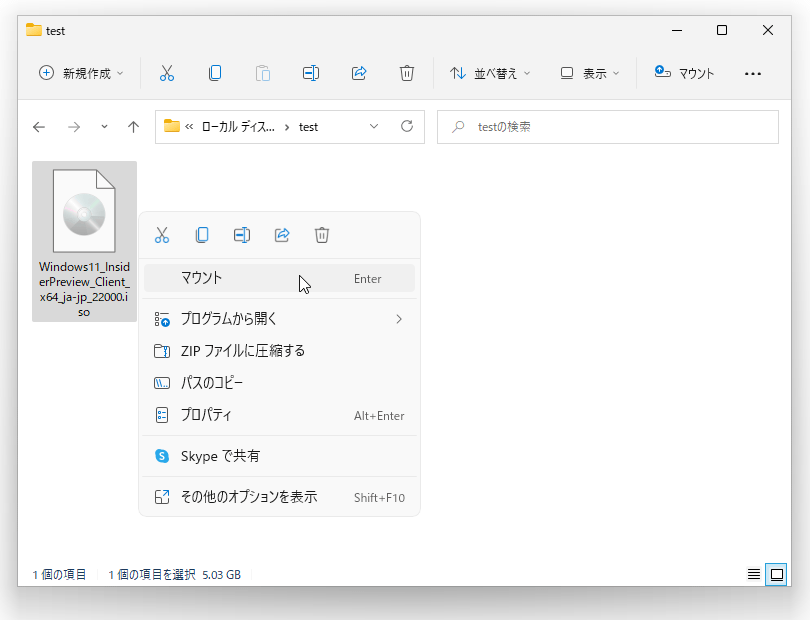This screenshot has width=810, height=620.
Task: Minimize the test window
Action: tap(677, 30)
